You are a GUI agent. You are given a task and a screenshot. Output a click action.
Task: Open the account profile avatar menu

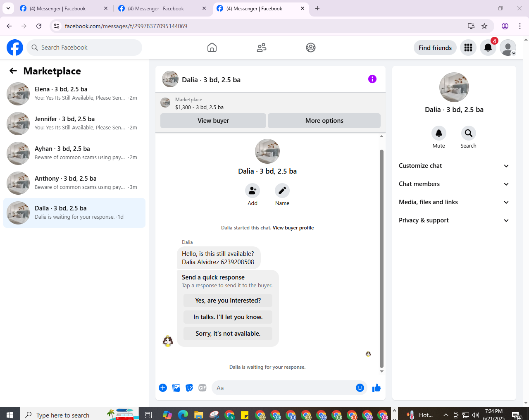(508, 48)
